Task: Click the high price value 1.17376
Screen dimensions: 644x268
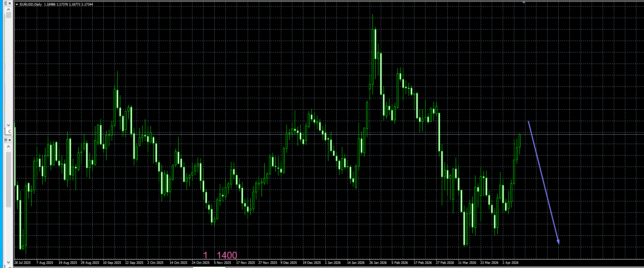Action: tap(62, 5)
